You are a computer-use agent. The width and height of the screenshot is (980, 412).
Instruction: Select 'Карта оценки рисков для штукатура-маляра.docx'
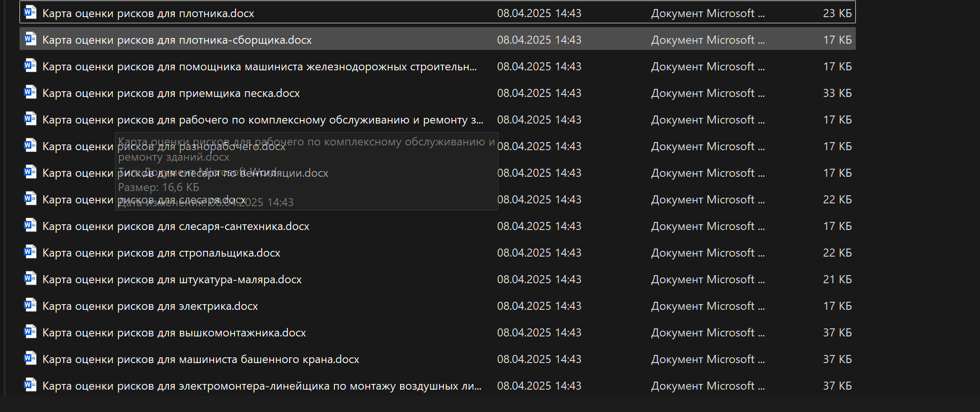point(172,279)
